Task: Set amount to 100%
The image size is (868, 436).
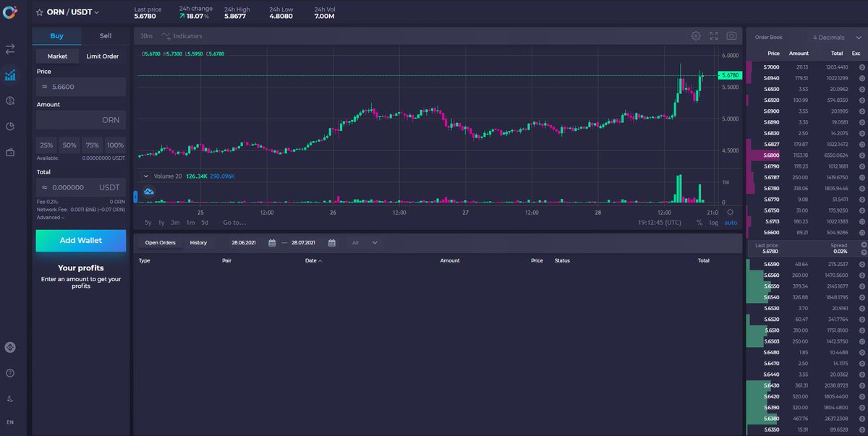Action: tap(116, 145)
